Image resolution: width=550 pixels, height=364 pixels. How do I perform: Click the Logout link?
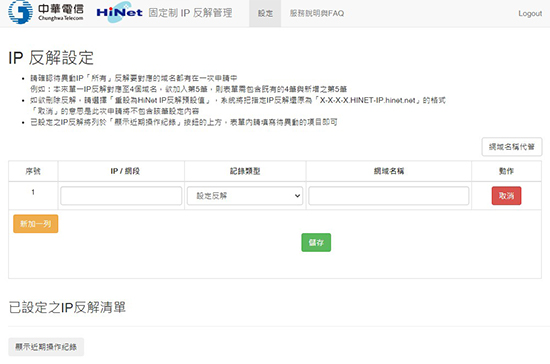tap(530, 13)
